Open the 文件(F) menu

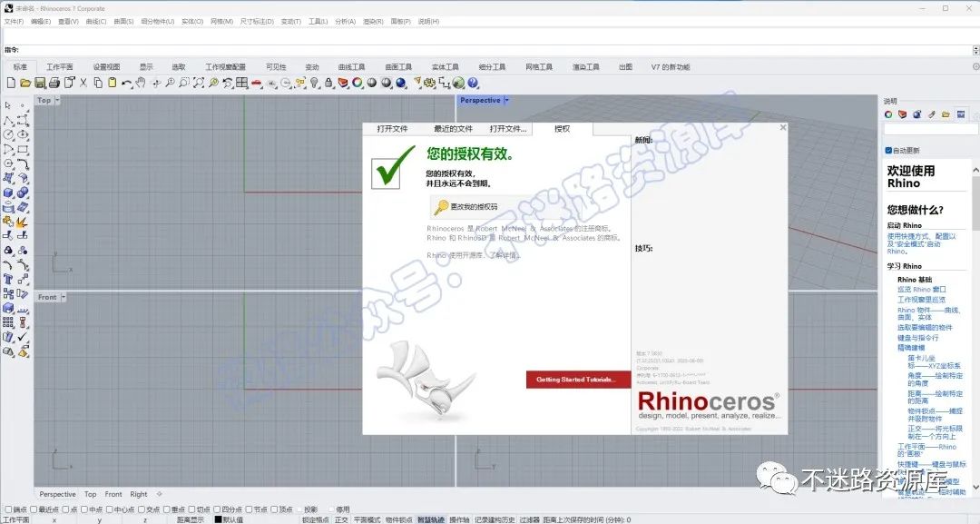click(x=14, y=21)
